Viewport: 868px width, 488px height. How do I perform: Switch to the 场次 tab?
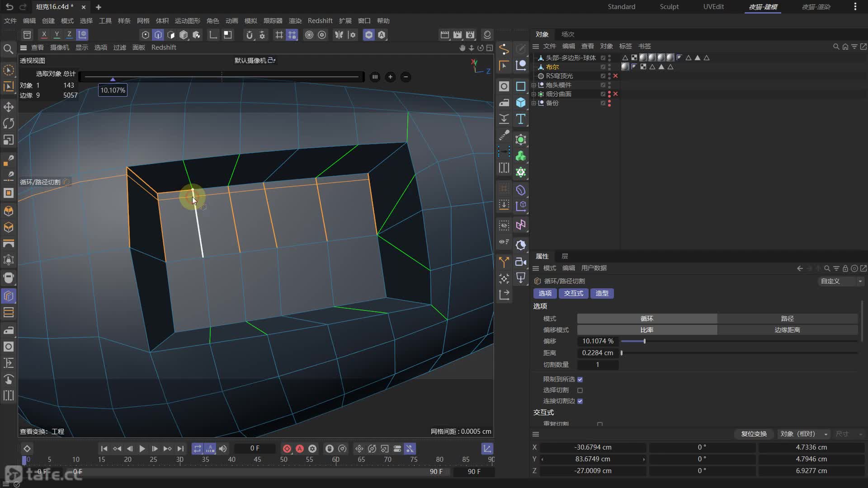[567, 34]
